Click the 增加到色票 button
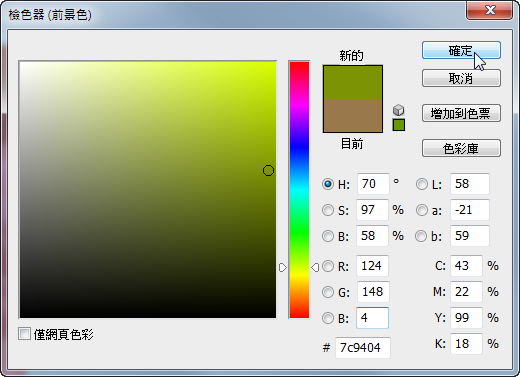This screenshot has height=377, width=520. 461,113
